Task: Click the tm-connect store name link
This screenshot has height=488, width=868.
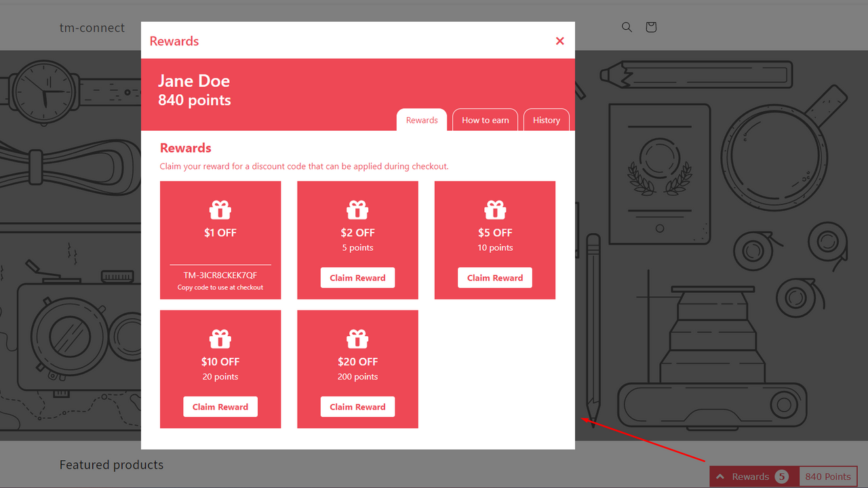Action: 92,28
